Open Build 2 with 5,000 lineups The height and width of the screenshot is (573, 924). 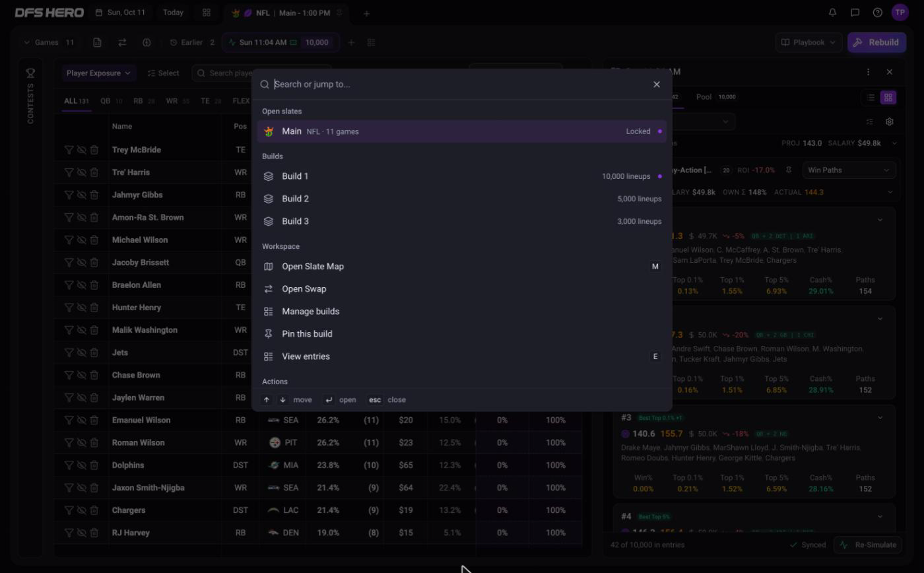pyautogui.click(x=461, y=199)
